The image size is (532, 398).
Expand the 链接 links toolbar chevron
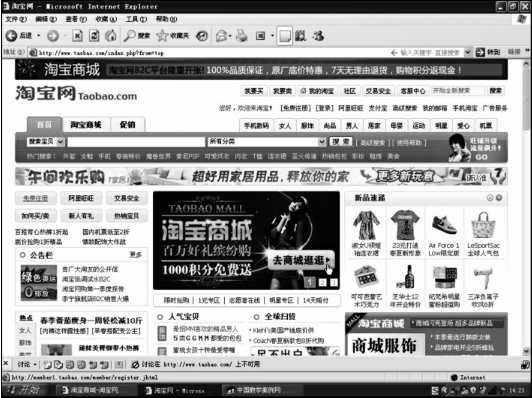pyautogui.click(x=527, y=50)
